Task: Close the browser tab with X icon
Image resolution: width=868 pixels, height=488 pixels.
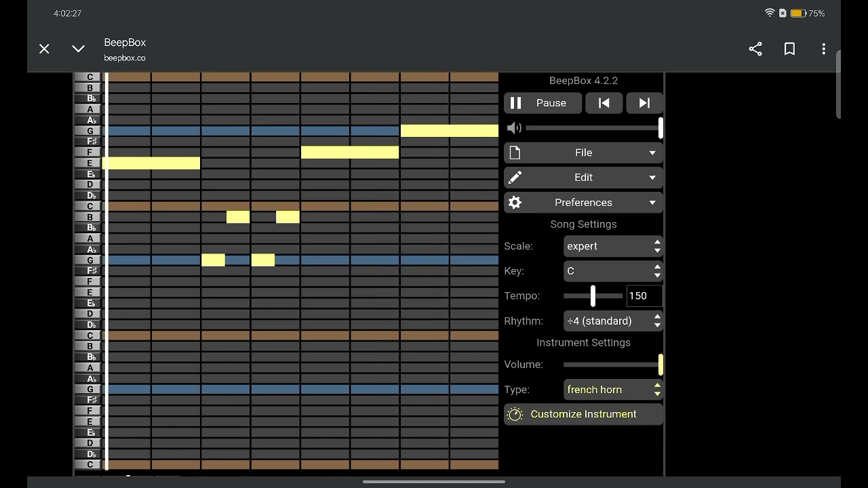Action: tap(44, 49)
